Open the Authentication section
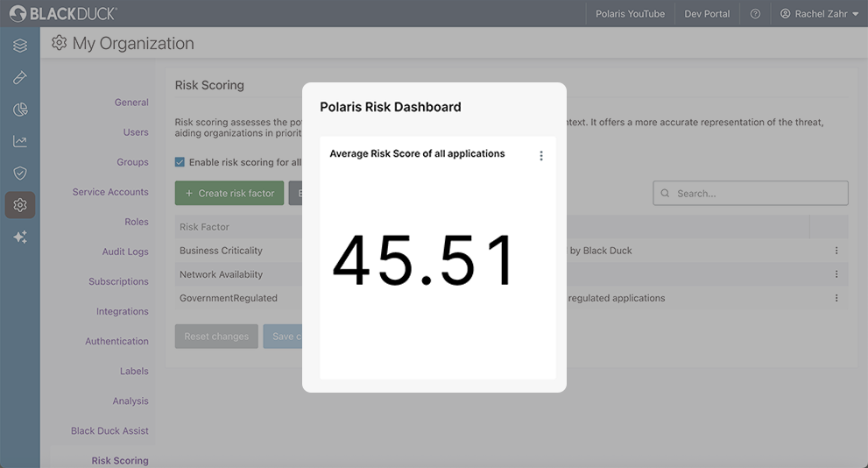The width and height of the screenshot is (868, 468). [x=116, y=342]
